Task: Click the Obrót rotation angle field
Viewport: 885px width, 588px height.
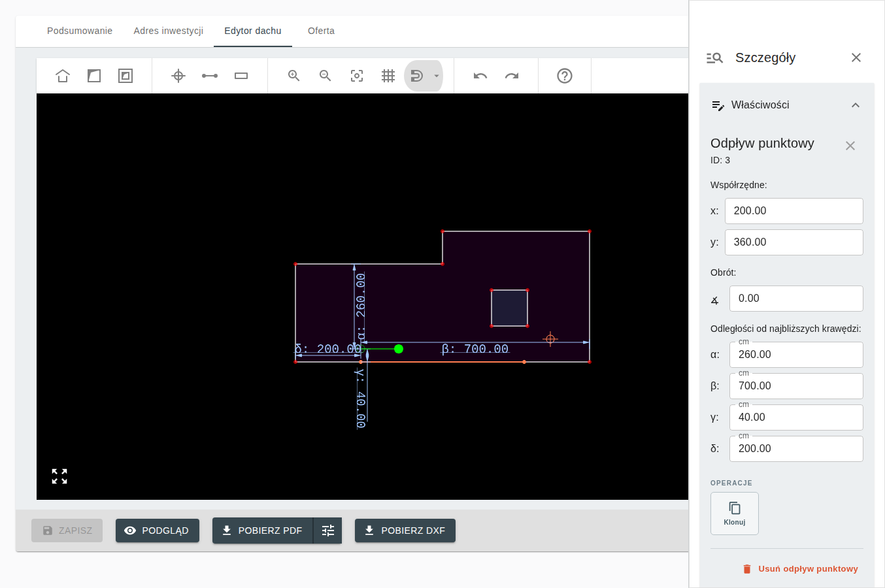Action: tap(796, 299)
